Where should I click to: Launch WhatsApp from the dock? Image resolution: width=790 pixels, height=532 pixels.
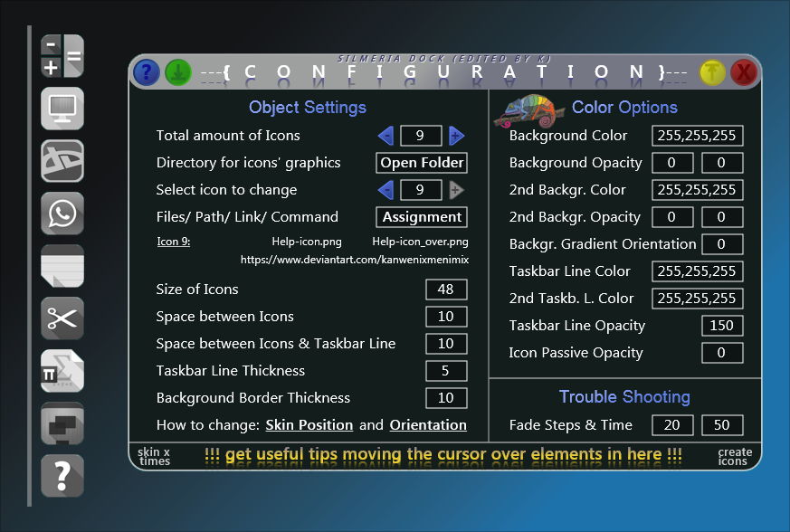[62, 214]
